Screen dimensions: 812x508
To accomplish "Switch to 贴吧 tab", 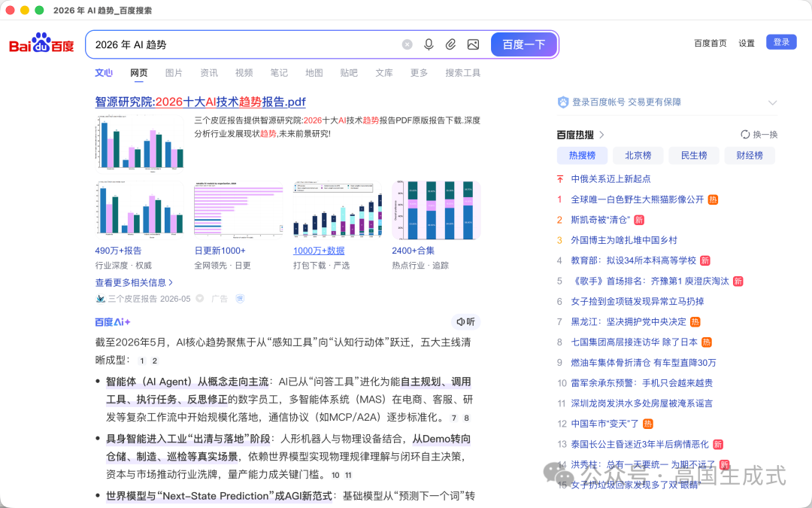I will tap(349, 72).
